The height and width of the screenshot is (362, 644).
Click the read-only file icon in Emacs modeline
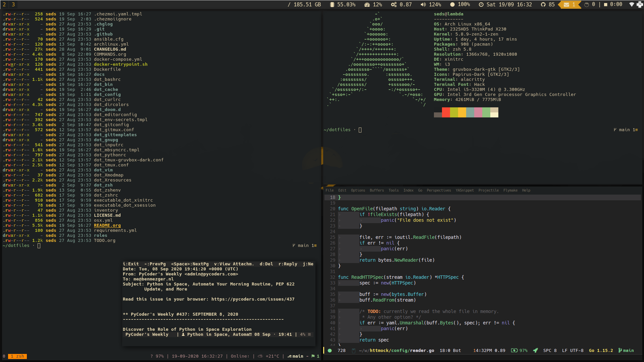[x=353, y=351]
